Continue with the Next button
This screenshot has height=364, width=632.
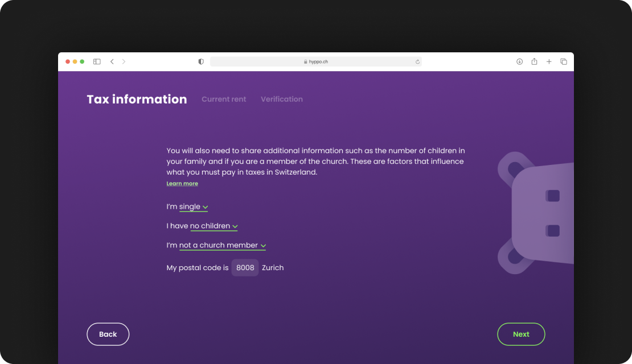[x=521, y=334]
